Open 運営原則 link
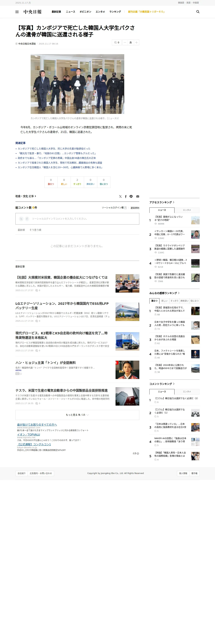This screenshot has width=215, height=644. click(x=135, y=208)
